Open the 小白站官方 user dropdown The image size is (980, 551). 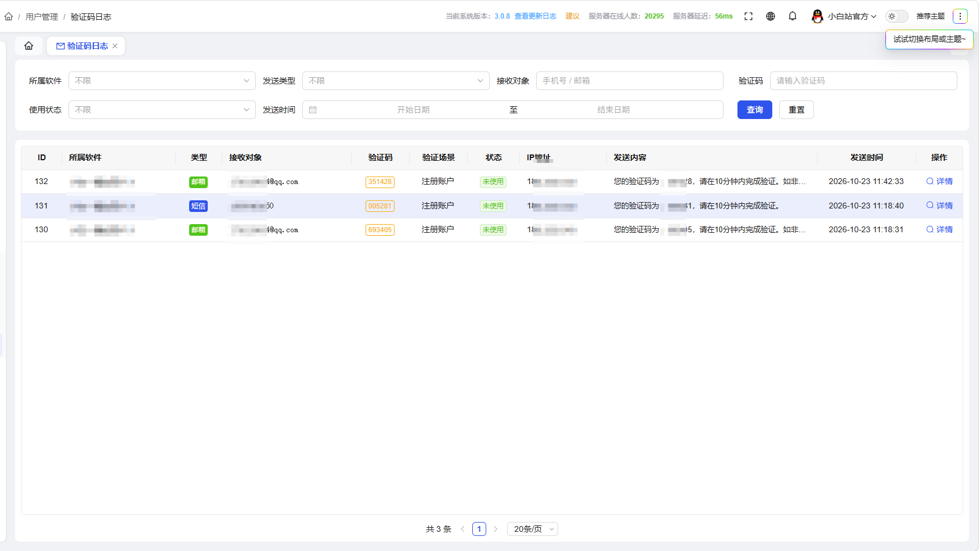pyautogui.click(x=852, y=16)
